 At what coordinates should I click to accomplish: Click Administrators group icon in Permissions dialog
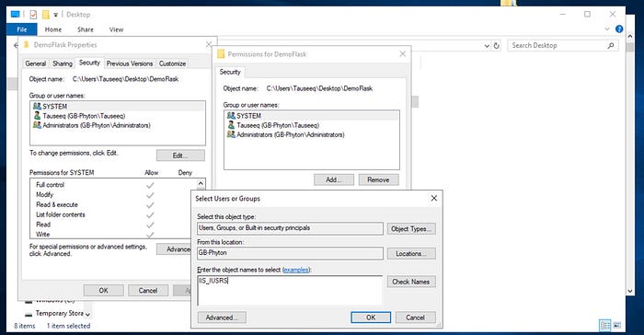pos(231,134)
